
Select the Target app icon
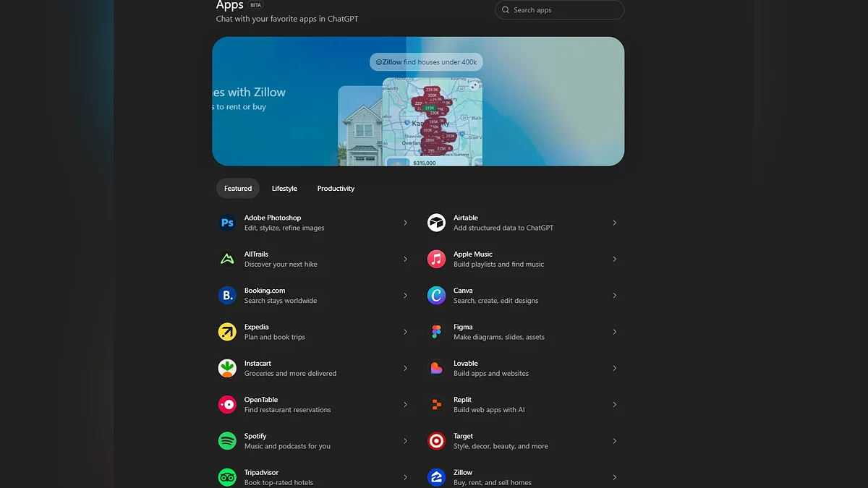coord(436,441)
